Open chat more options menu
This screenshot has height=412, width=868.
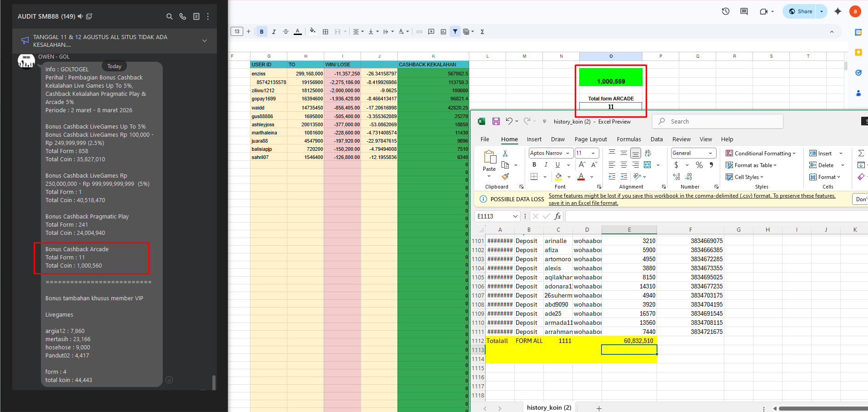(208, 16)
